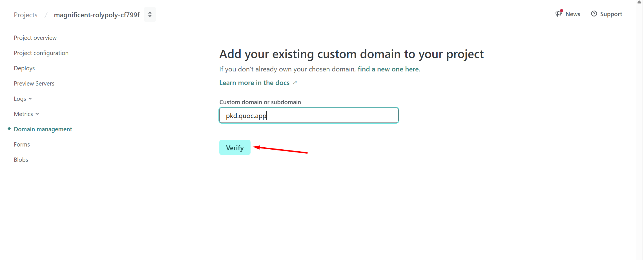Open Project overview in sidebar
The image size is (644, 260).
35,38
